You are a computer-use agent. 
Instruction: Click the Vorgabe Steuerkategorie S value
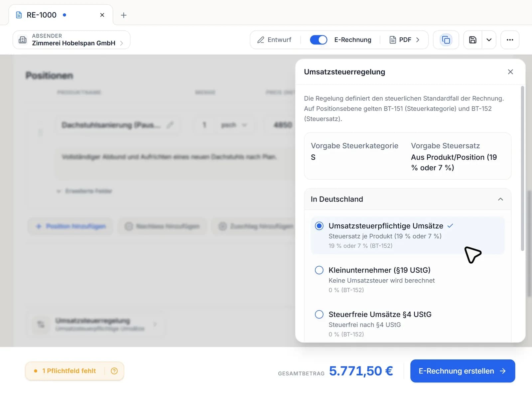click(x=313, y=157)
